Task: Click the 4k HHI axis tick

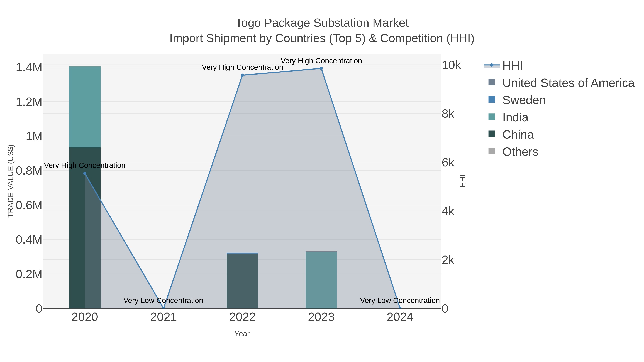Action: click(448, 211)
